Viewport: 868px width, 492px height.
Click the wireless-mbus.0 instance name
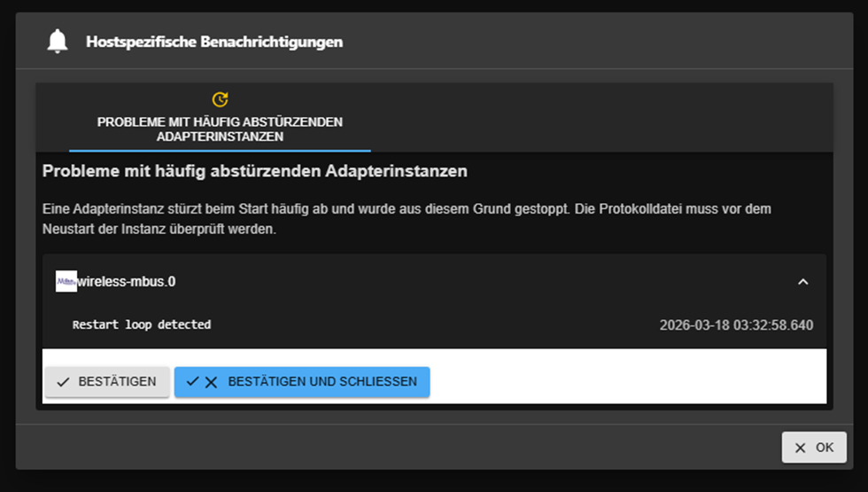point(127,282)
